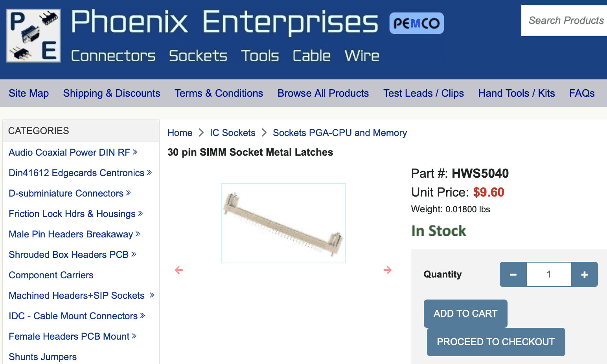Enlarge the SIMM socket product thumbnail
607x364 pixels.
pyautogui.click(x=283, y=223)
